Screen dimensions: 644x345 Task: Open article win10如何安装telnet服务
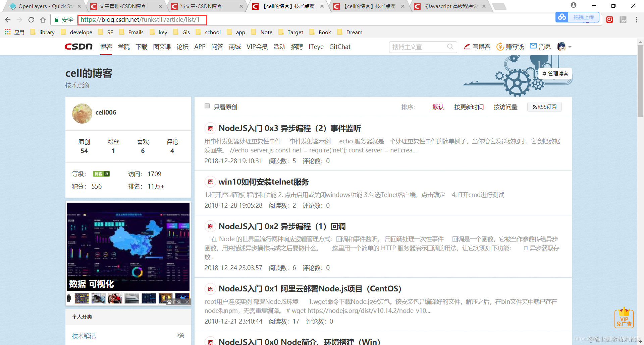pyautogui.click(x=264, y=182)
